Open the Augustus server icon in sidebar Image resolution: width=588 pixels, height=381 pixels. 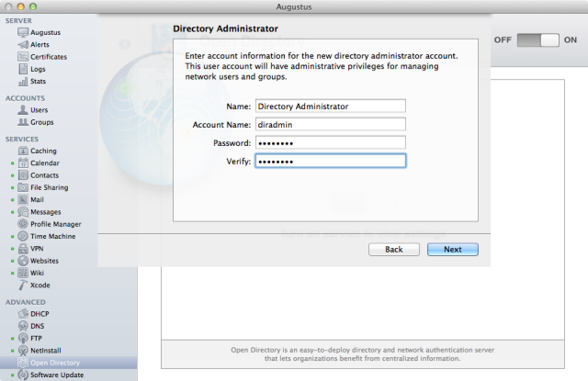23,33
